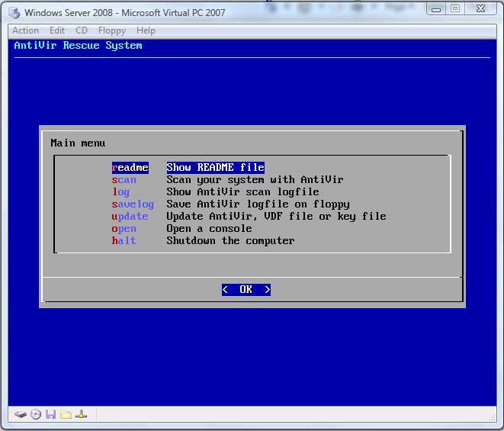Viewport: 504px width, 431px height.
Task: Click 'Open a console' description
Action: click(209, 229)
